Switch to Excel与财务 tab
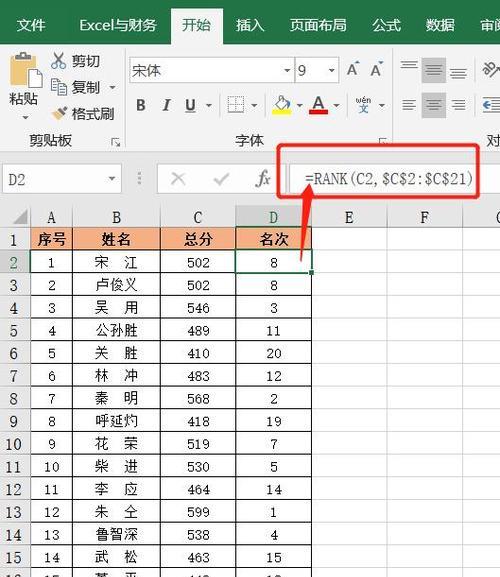The height and width of the screenshot is (577, 500). tap(118, 25)
